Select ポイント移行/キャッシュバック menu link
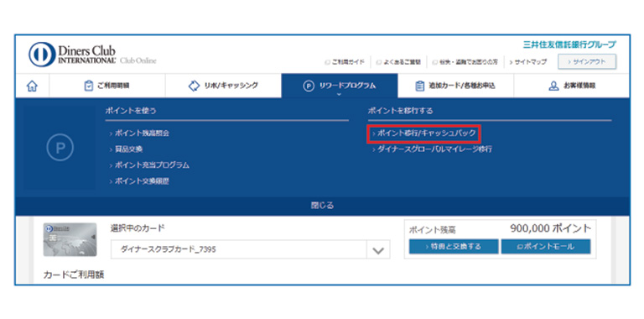This screenshot has height=319, width=644. pyautogui.click(x=423, y=133)
